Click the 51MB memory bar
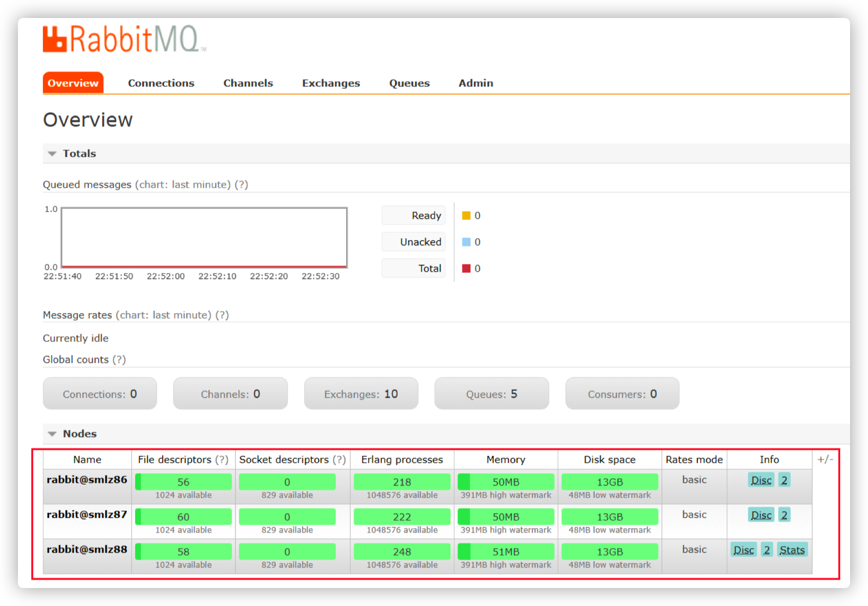 tap(506, 552)
